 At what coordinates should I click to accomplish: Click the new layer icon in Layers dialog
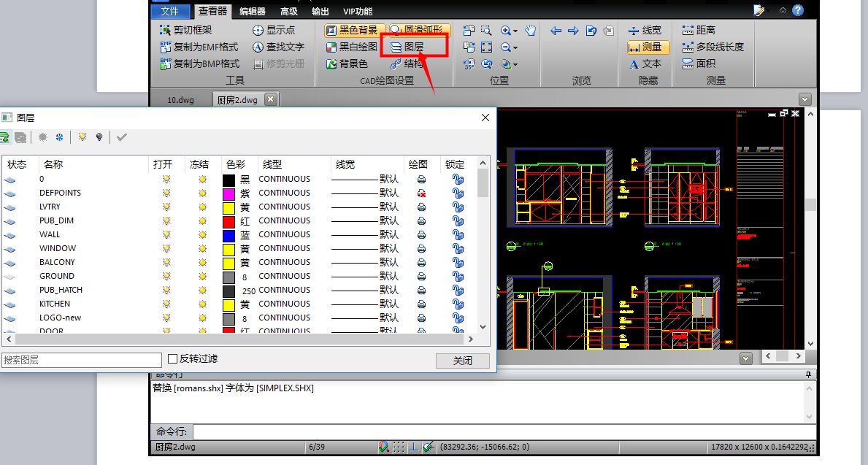coord(5,137)
